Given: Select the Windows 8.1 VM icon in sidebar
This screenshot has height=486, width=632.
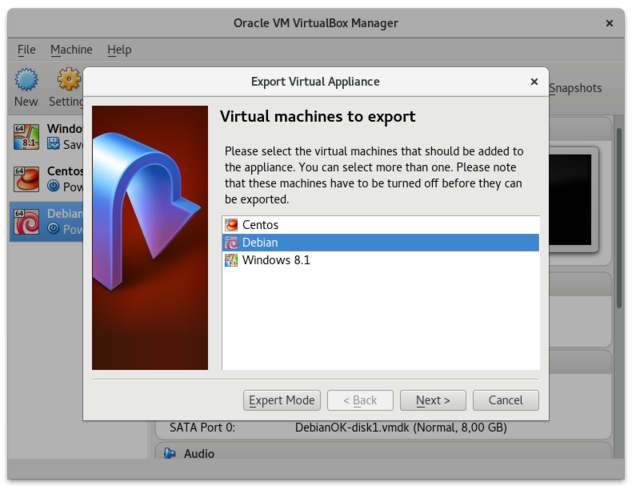Looking at the screenshot, I should (26, 137).
